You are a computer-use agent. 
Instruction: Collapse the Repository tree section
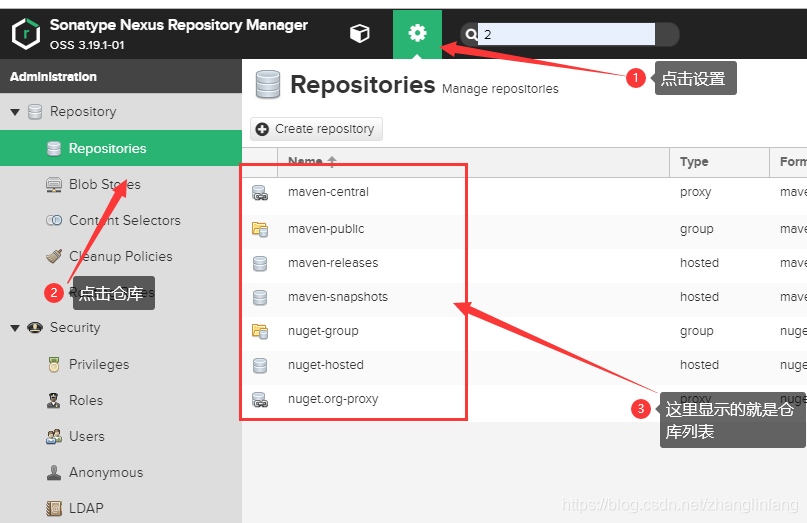pos(15,112)
